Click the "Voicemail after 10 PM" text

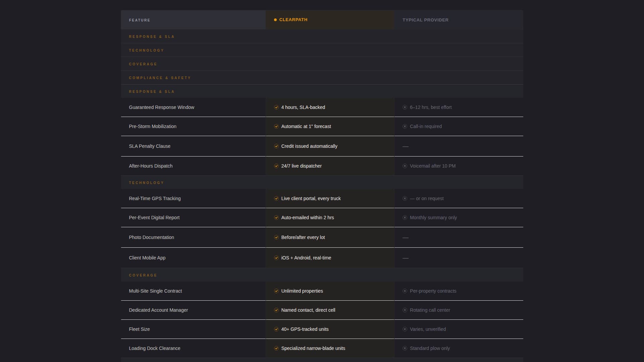tap(433, 166)
